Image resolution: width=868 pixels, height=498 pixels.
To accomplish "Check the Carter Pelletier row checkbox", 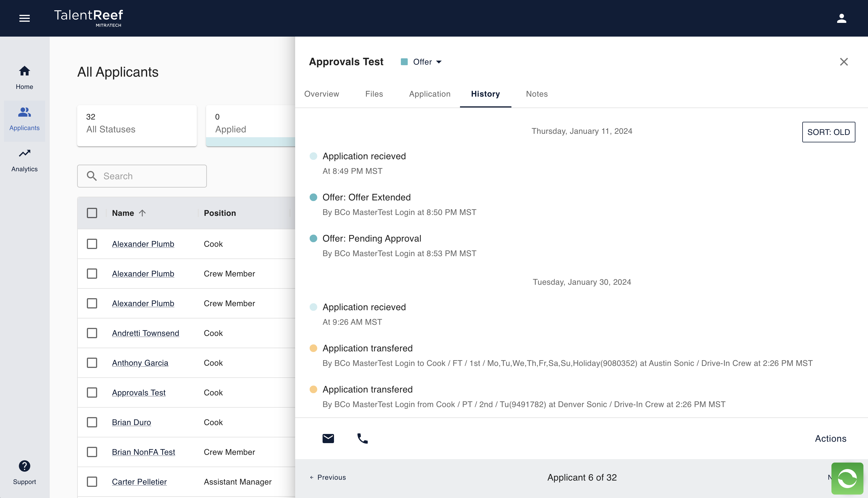I will 92,482.
